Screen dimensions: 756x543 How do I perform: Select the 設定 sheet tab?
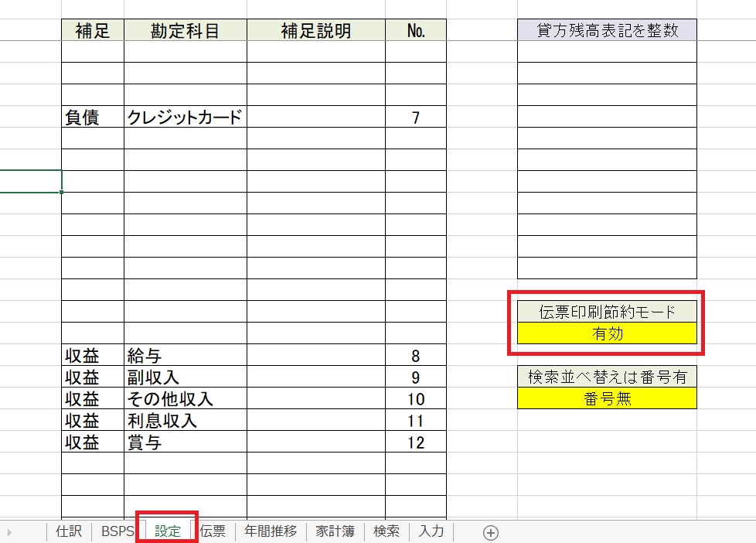click(x=168, y=531)
